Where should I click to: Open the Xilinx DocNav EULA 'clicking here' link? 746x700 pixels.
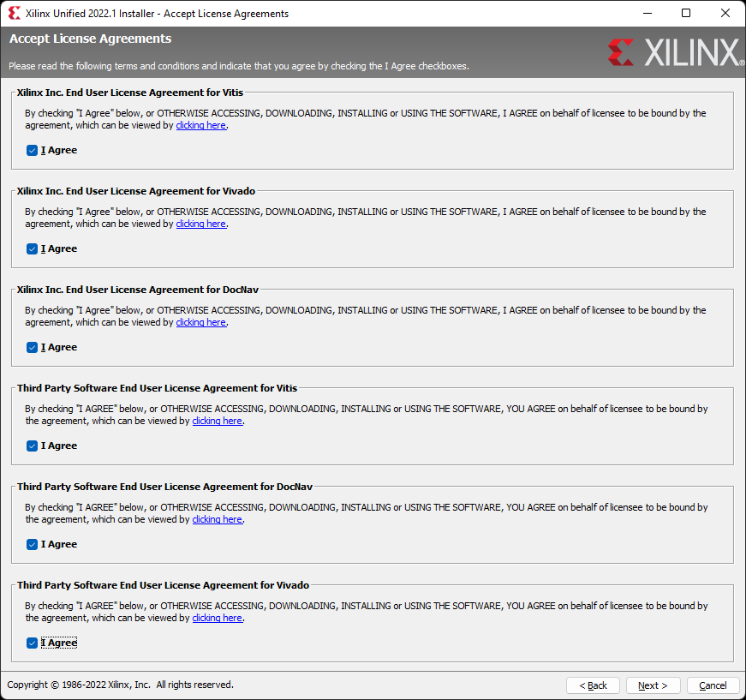coord(200,322)
